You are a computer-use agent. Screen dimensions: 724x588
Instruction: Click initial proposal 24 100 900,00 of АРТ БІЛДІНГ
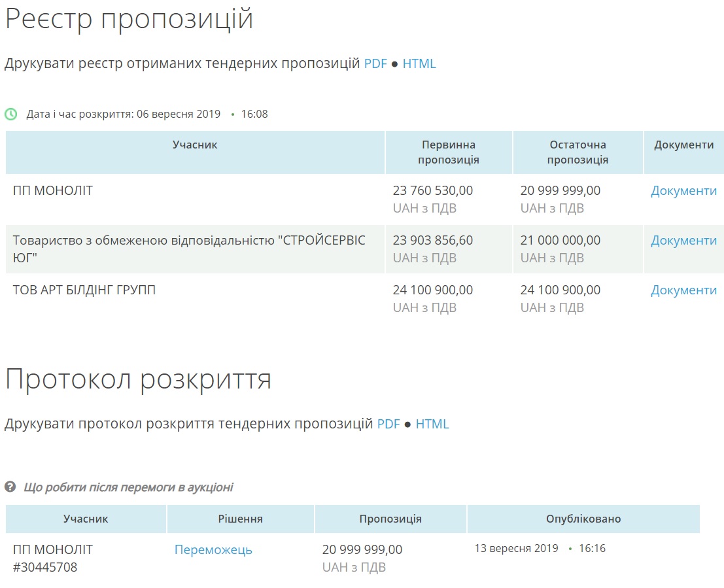pos(433,290)
